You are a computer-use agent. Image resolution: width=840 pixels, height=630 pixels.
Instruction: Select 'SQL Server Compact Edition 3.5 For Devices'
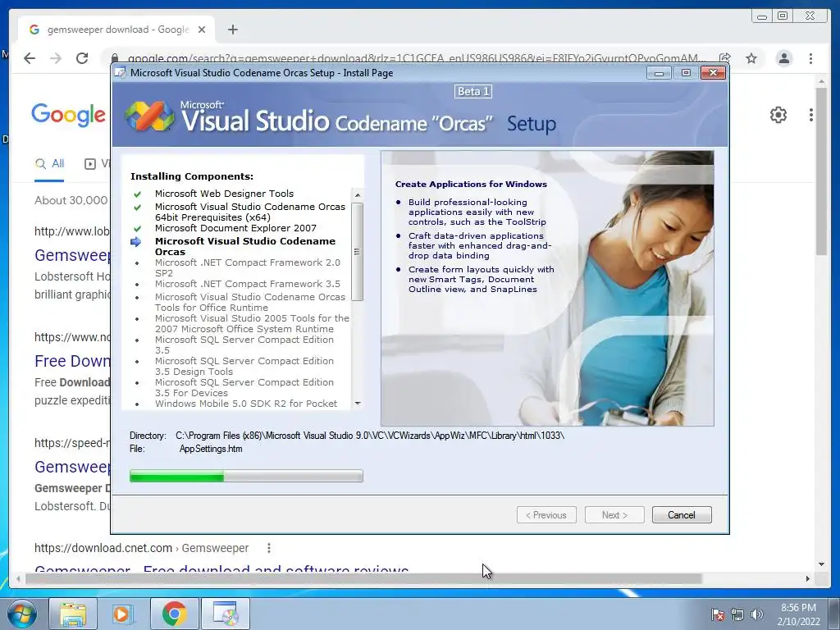pos(244,388)
